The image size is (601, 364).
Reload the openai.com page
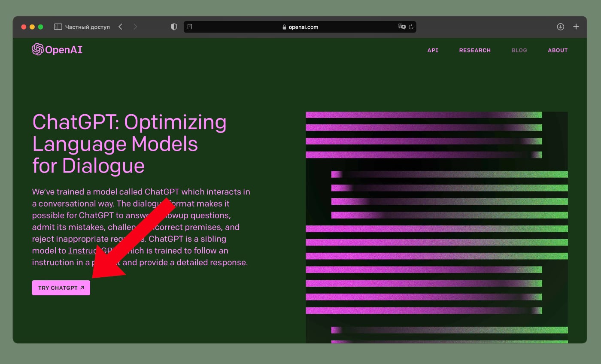(x=411, y=27)
